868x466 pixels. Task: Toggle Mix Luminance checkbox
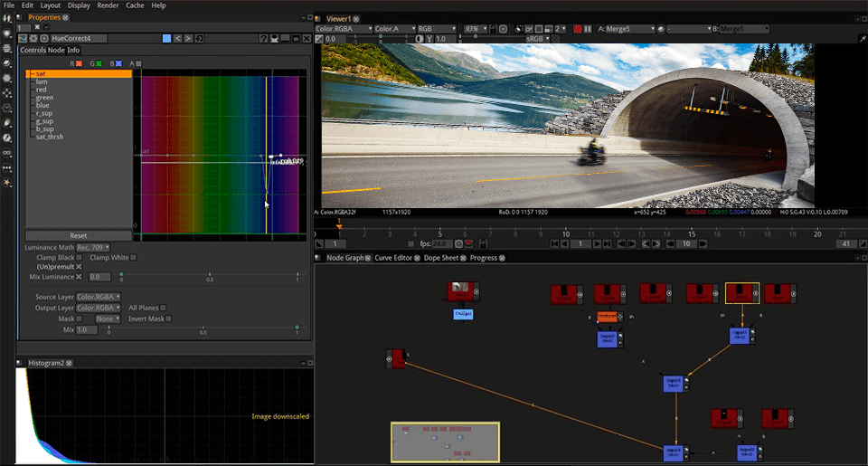[x=80, y=277]
